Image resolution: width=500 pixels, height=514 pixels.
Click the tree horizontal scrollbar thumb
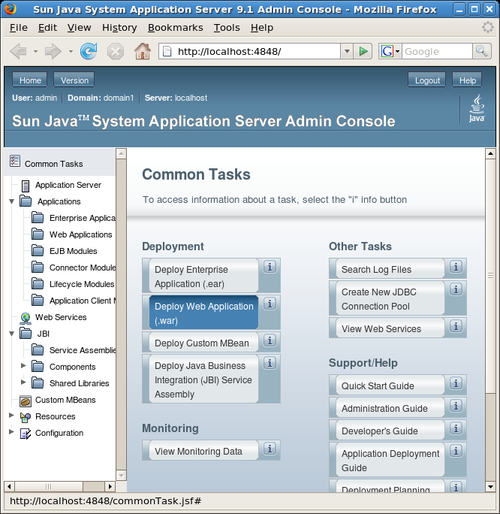coord(49,486)
